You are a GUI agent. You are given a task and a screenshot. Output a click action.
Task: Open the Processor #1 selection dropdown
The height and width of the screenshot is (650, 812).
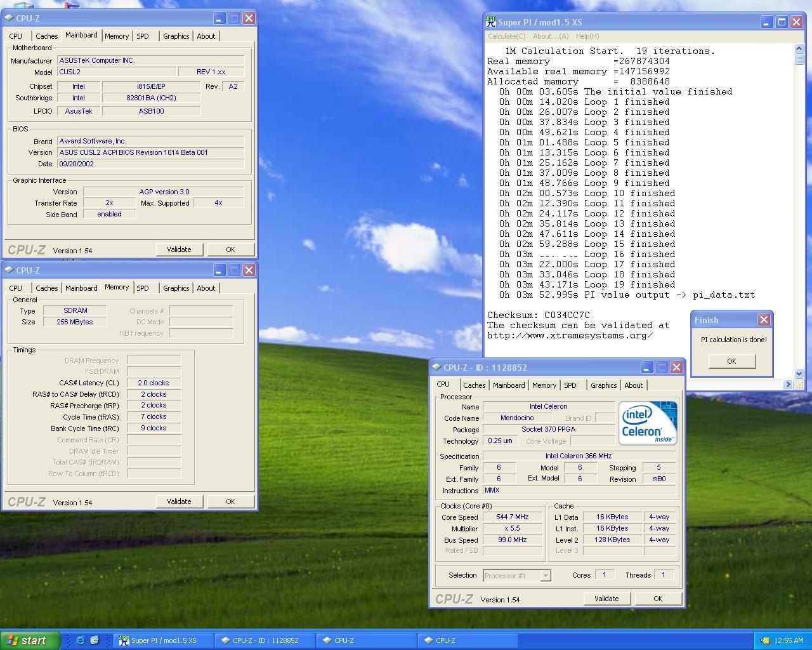[x=545, y=576]
